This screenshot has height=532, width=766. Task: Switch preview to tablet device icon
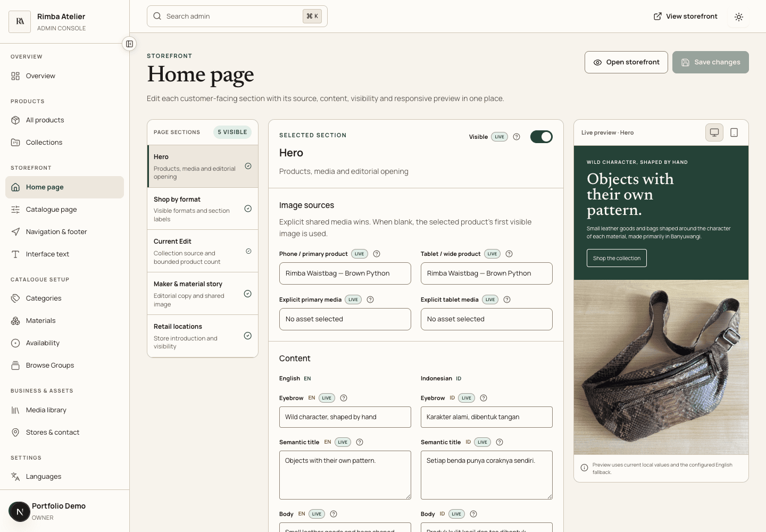pyautogui.click(x=734, y=132)
